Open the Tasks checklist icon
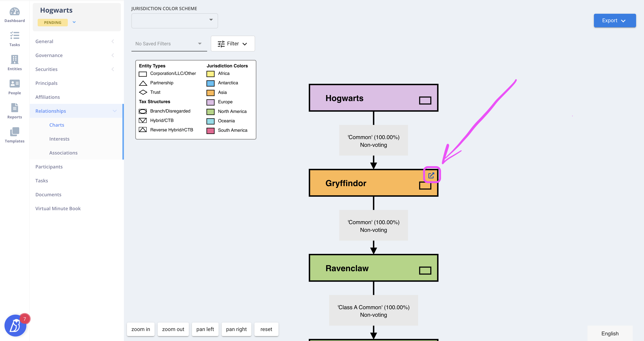The image size is (644, 341). pos(14,36)
